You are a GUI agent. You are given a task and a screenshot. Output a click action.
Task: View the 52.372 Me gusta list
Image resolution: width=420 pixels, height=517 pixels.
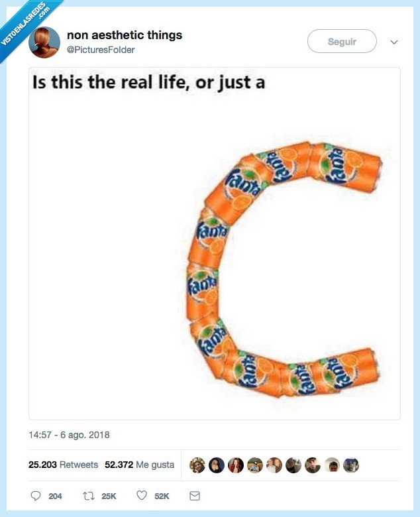click(139, 465)
